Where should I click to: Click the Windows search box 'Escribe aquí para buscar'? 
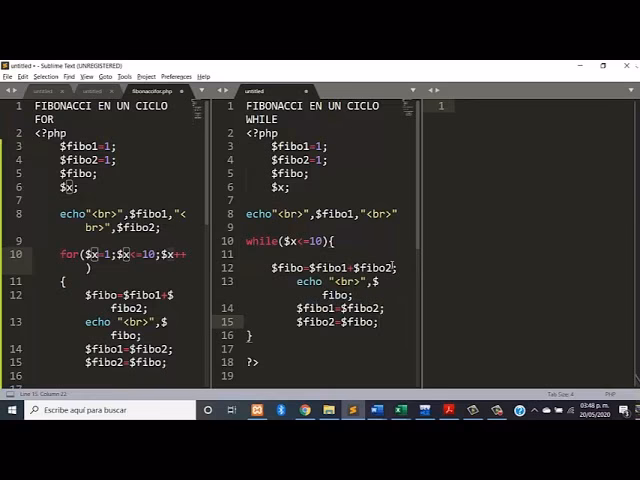click(x=110, y=410)
